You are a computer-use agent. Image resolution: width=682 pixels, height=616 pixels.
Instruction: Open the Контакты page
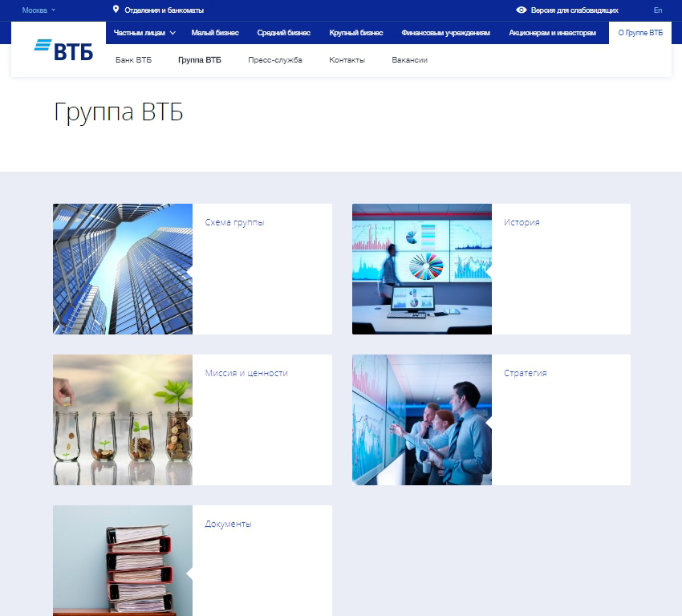347,60
